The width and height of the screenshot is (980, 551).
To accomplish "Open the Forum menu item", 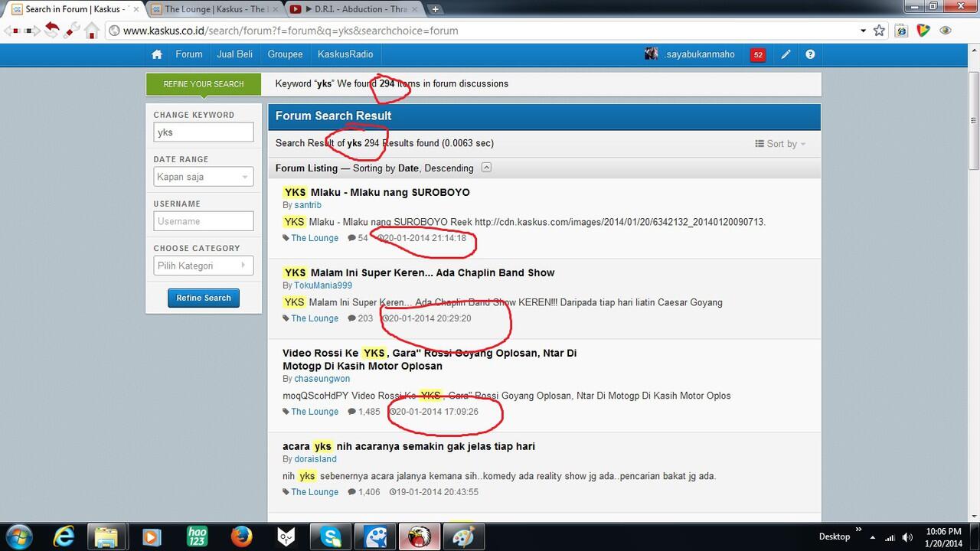I will click(188, 54).
